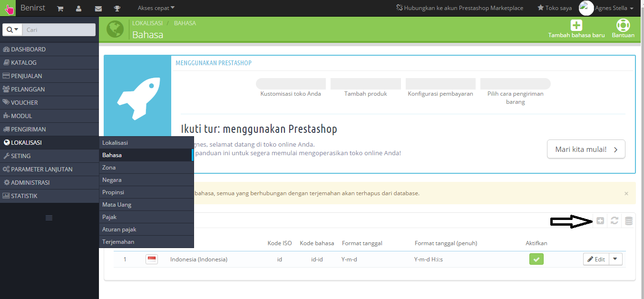The image size is (644, 299).
Task: Click Hubungkan ke akun Prestashop Marketplace
Action: (x=459, y=8)
